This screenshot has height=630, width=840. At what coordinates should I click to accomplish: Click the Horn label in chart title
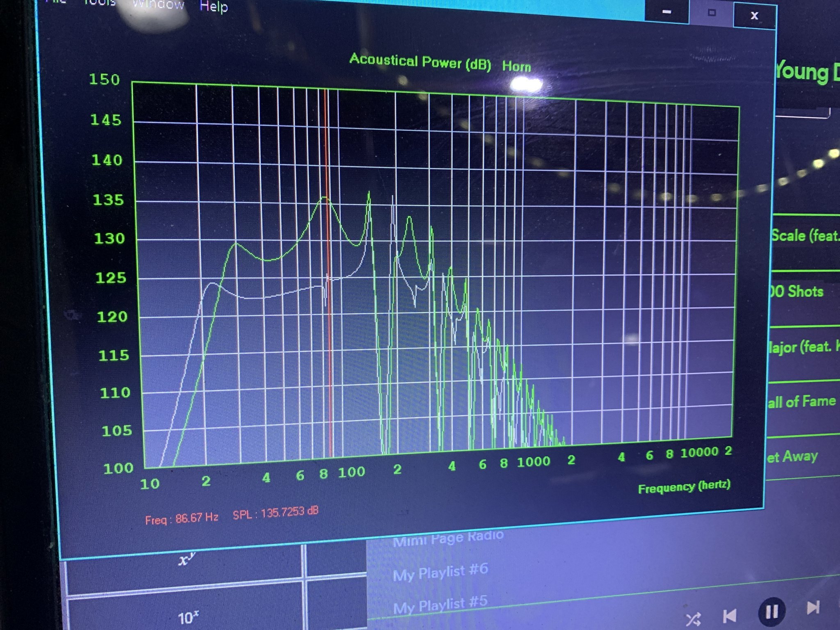516,66
